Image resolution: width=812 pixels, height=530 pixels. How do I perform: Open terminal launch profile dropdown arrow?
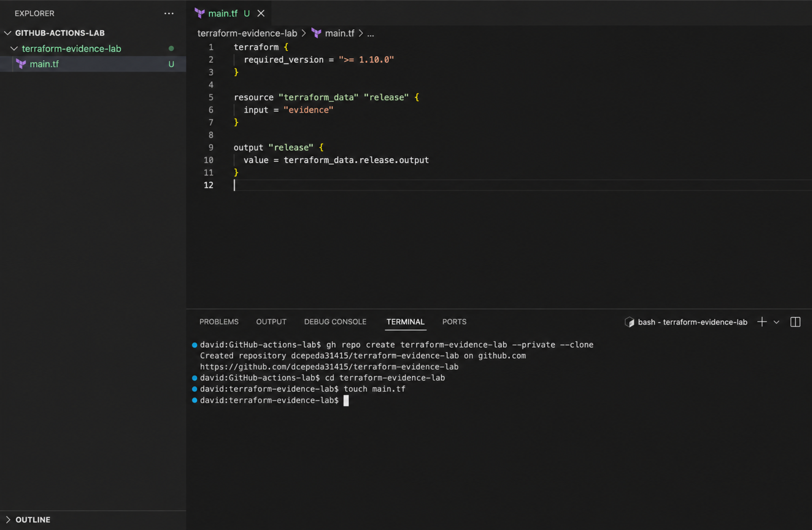(776, 322)
